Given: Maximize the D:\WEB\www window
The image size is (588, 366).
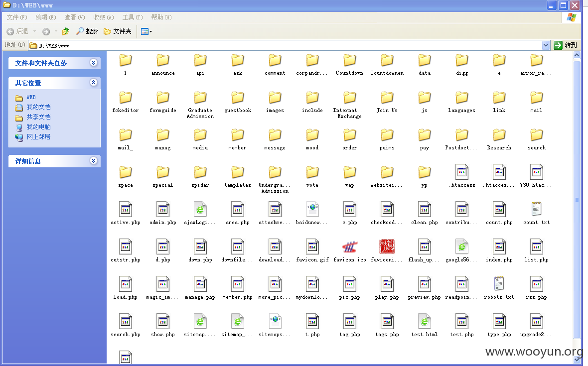Looking at the screenshot, I should pos(563,5).
